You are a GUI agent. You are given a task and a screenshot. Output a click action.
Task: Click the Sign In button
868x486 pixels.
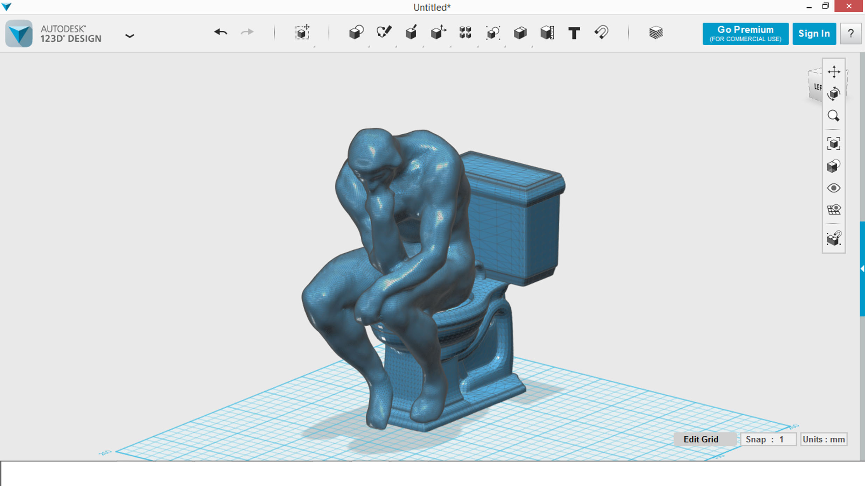point(814,34)
